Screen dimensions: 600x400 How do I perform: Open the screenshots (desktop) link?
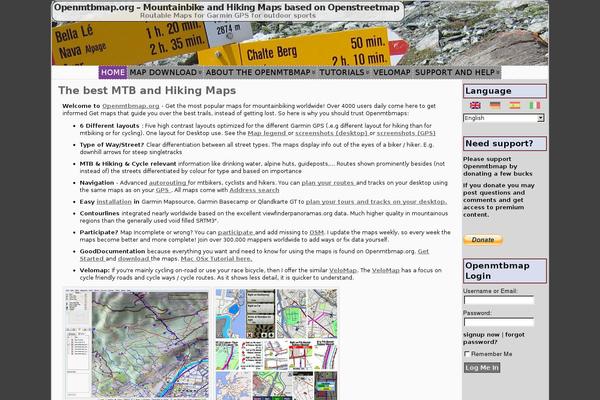coord(331,133)
